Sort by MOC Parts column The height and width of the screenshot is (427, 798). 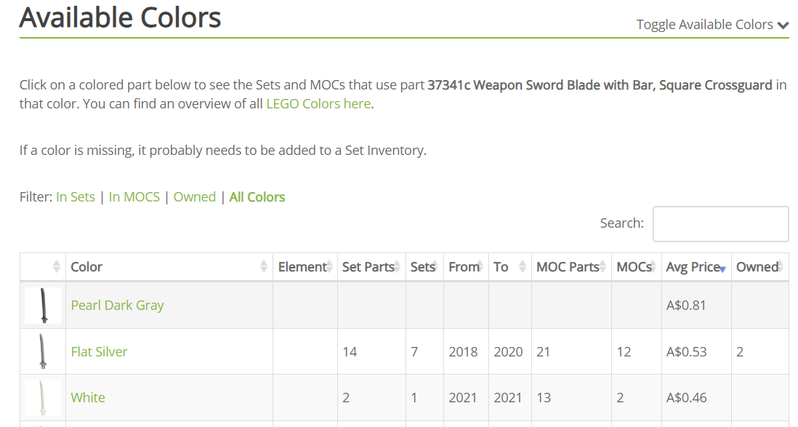point(568,267)
